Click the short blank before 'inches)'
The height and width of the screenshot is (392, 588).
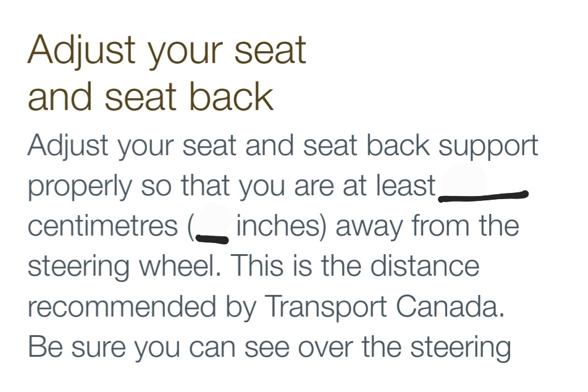pos(212,238)
